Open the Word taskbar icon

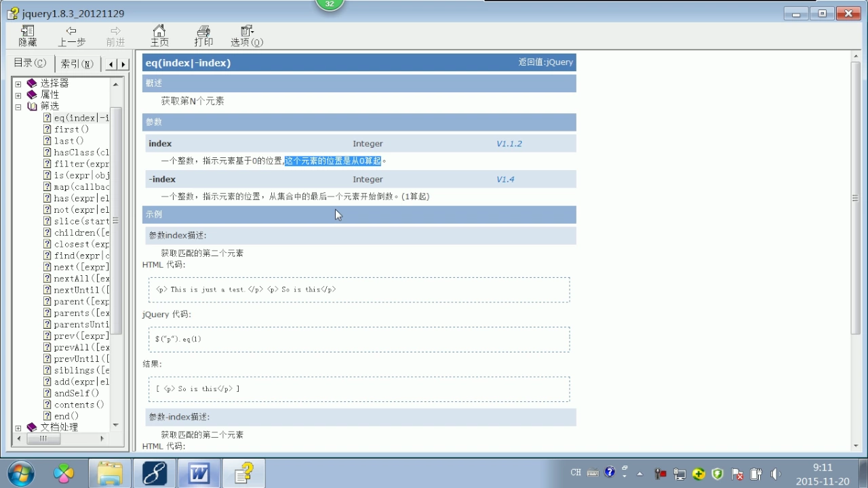199,473
